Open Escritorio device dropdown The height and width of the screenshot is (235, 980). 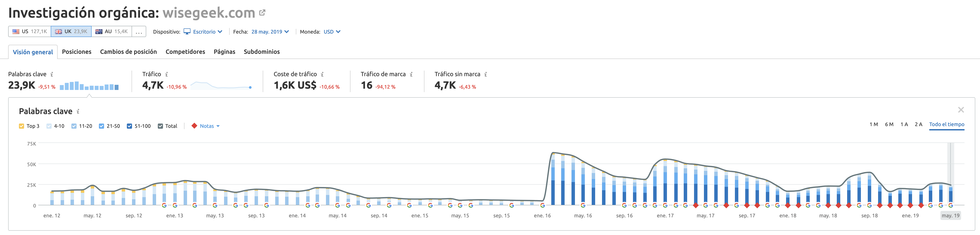[x=207, y=32]
